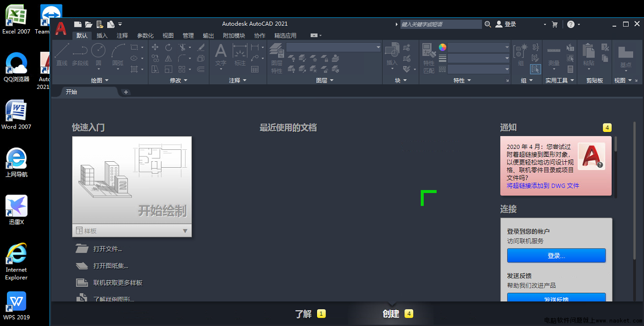Click the notification panel scrollbar
Viewport: 644px width, 326px height.
click(x=616, y=143)
